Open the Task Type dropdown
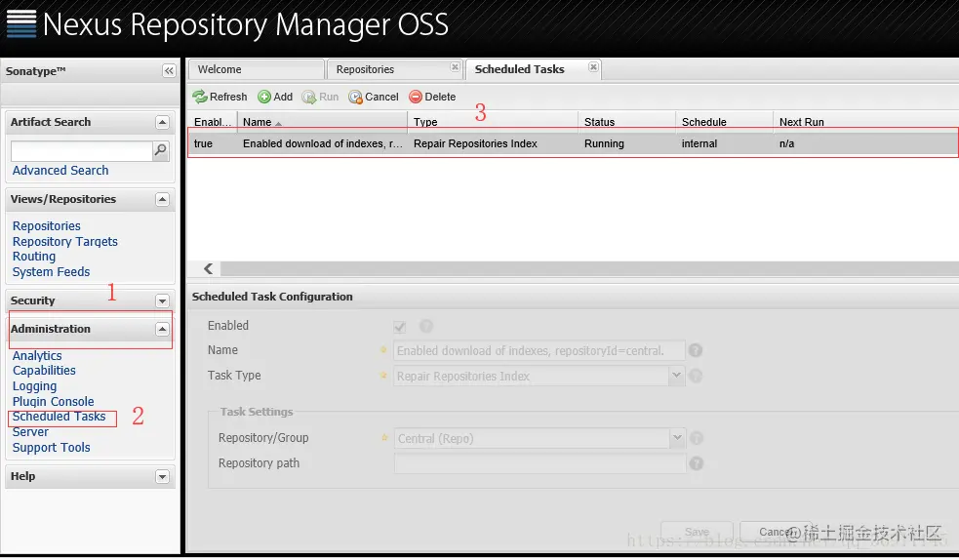The height and width of the screenshot is (560, 959). pyautogui.click(x=677, y=376)
